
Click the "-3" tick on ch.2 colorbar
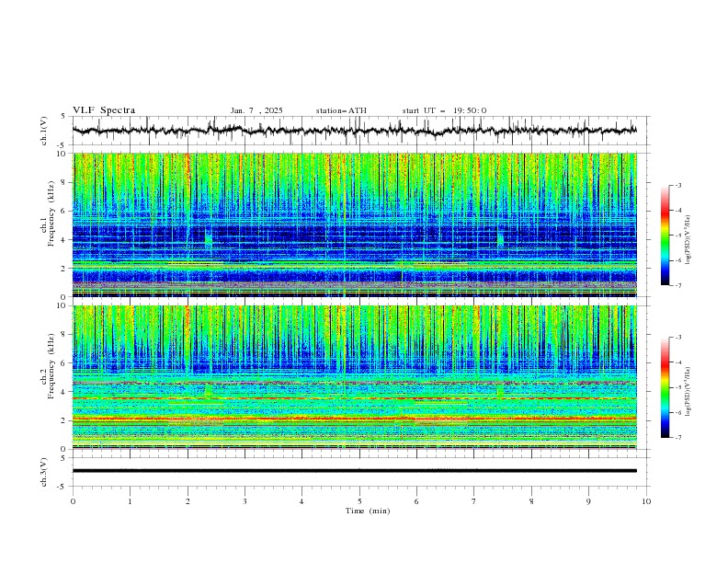point(678,338)
